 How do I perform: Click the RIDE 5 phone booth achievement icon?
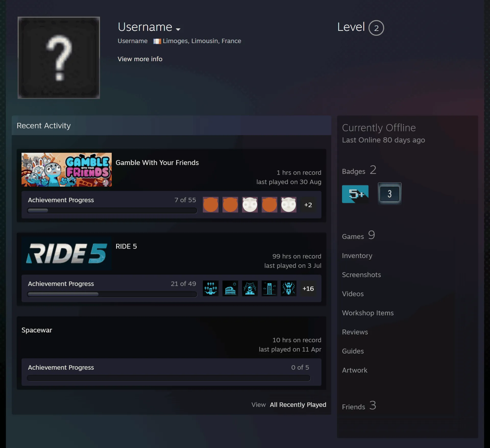[x=269, y=288]
